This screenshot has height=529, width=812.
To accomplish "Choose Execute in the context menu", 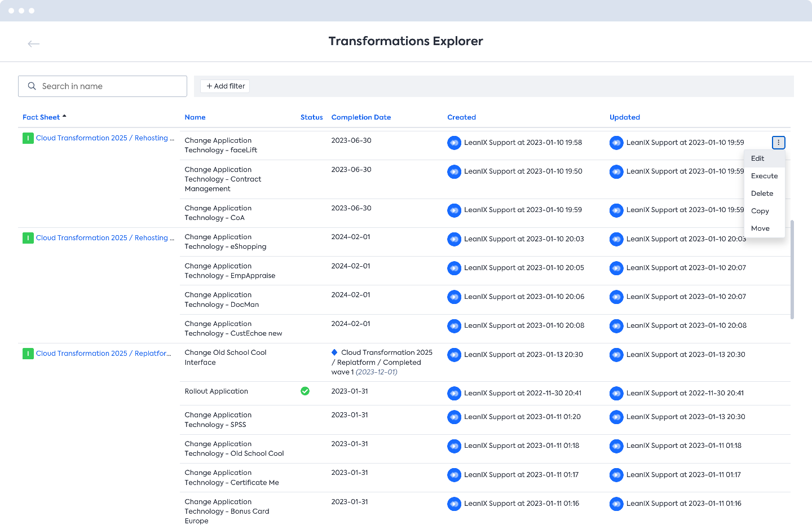I will 764,175.
